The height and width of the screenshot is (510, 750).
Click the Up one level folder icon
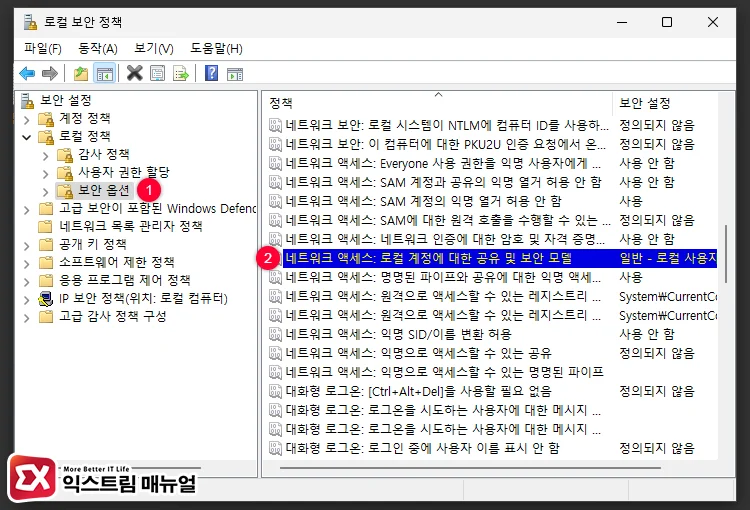[x=81, y=74]
